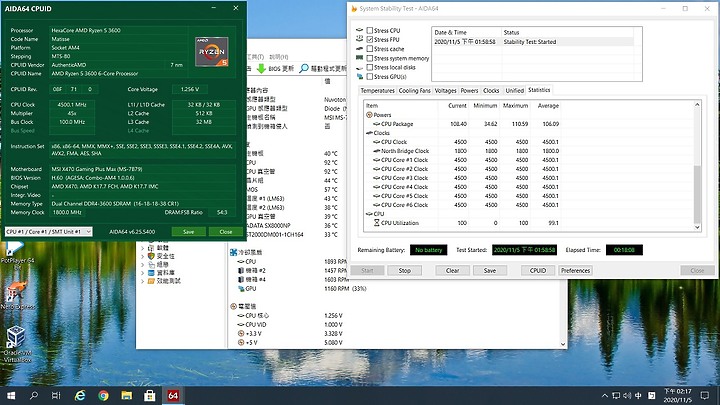Open Nero Express desktop icon
This screenshot has width=720, height=405.
(x=17, y=295)
